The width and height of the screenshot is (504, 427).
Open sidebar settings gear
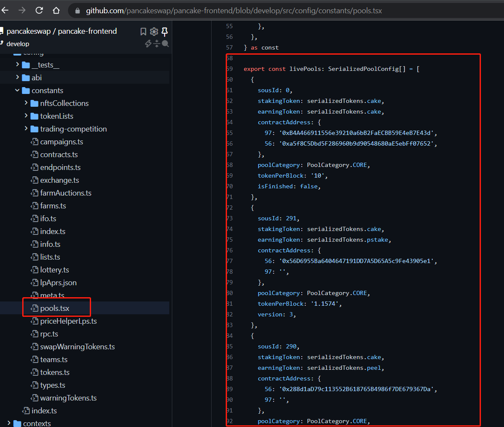click(x=154, y=32)
